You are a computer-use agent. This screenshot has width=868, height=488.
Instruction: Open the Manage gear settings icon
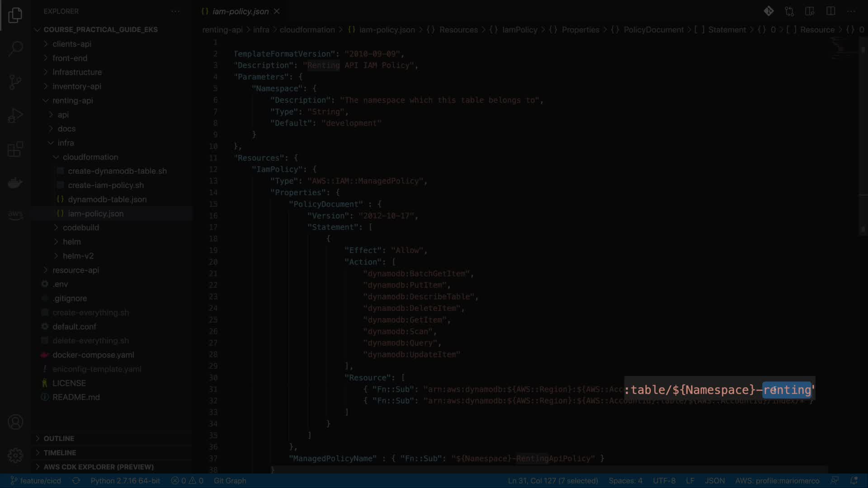[15, 455]
